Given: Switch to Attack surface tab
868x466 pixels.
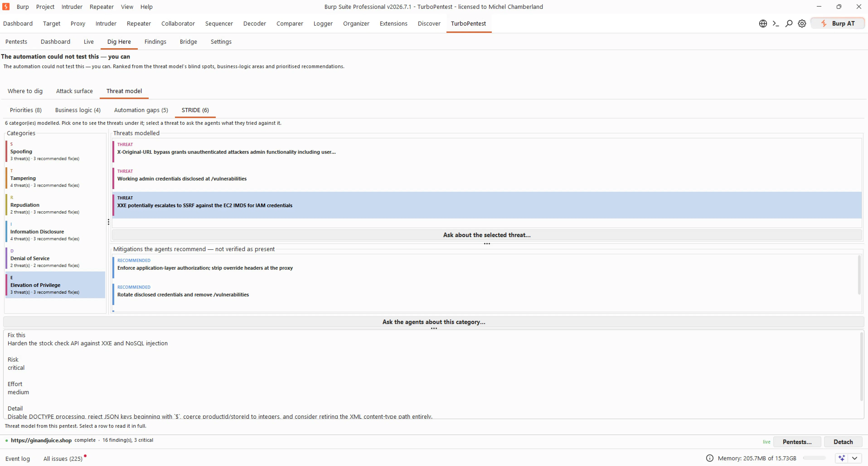Looking at the screenshot, I should (75, 91).
